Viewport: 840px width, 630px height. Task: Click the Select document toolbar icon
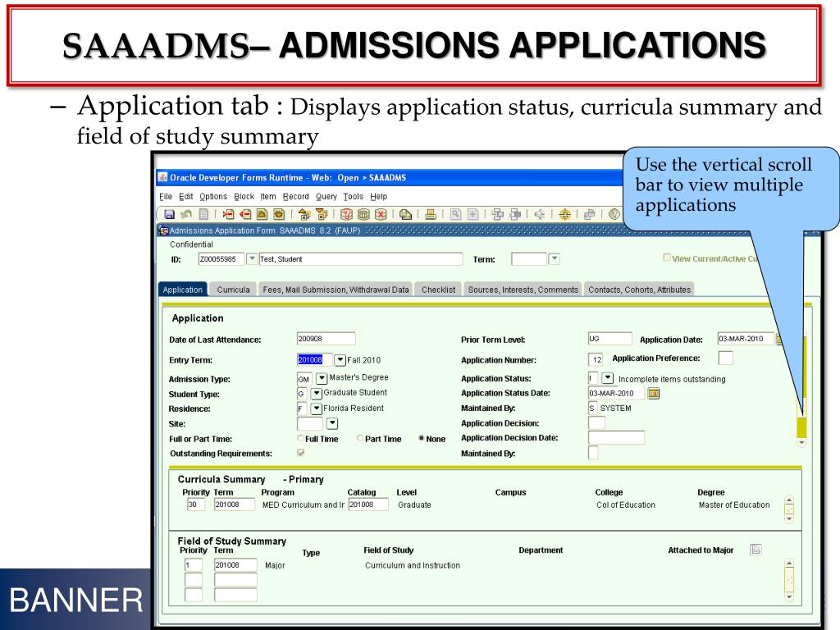(203, 214)
